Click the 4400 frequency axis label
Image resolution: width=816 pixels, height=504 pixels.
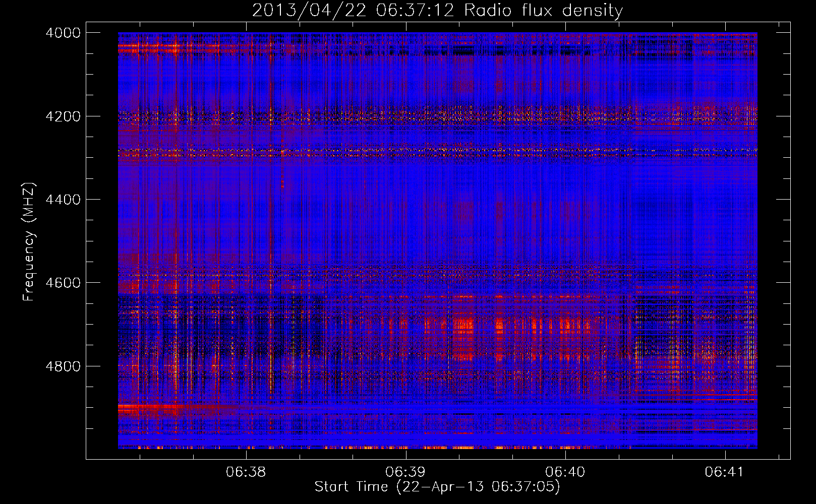pos(63,200)
